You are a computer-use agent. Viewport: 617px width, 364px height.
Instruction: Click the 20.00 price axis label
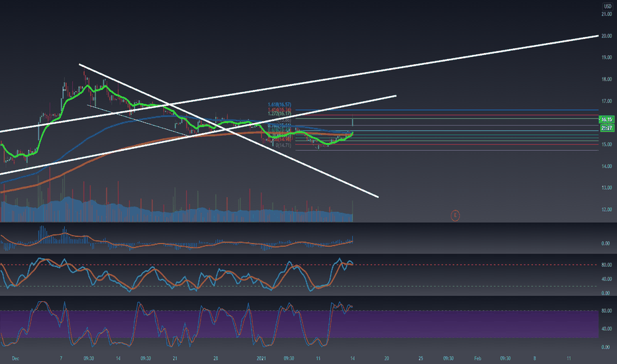[606, 36]
